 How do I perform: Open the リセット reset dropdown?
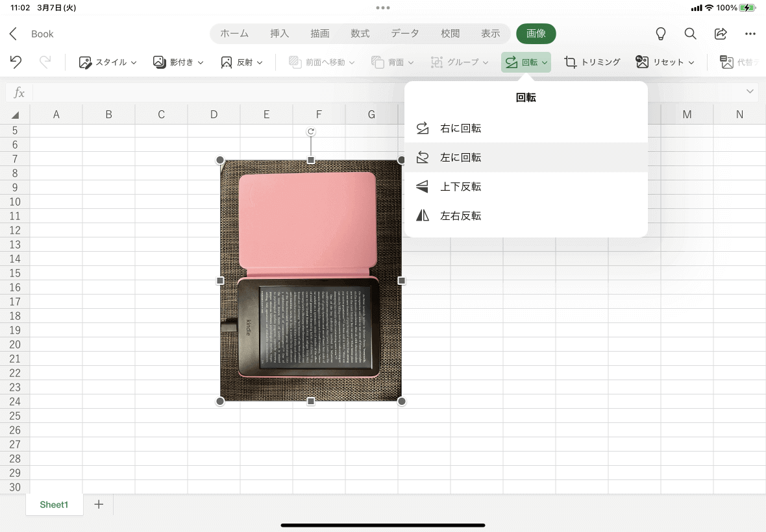(665, 62)
